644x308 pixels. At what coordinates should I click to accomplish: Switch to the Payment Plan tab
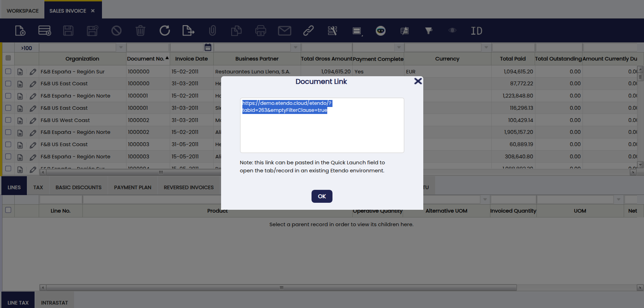click(132, 187)
